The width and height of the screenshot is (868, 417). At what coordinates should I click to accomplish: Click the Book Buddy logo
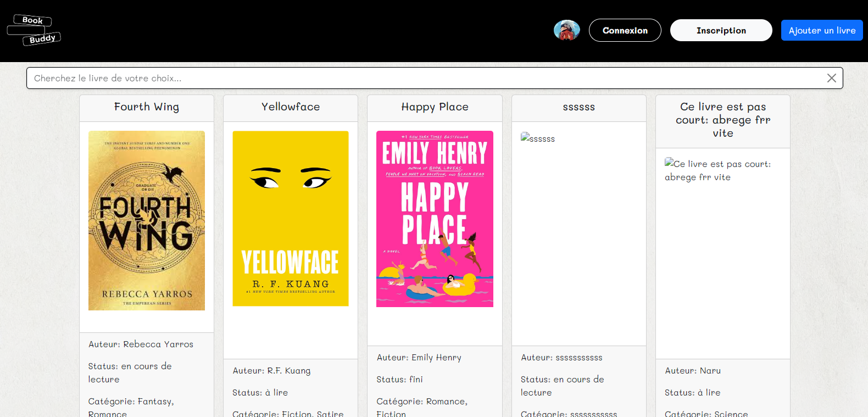point(34,30)
